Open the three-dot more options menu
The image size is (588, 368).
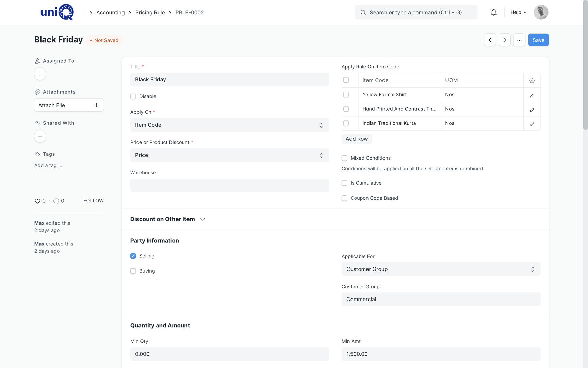tap(519, 40)
